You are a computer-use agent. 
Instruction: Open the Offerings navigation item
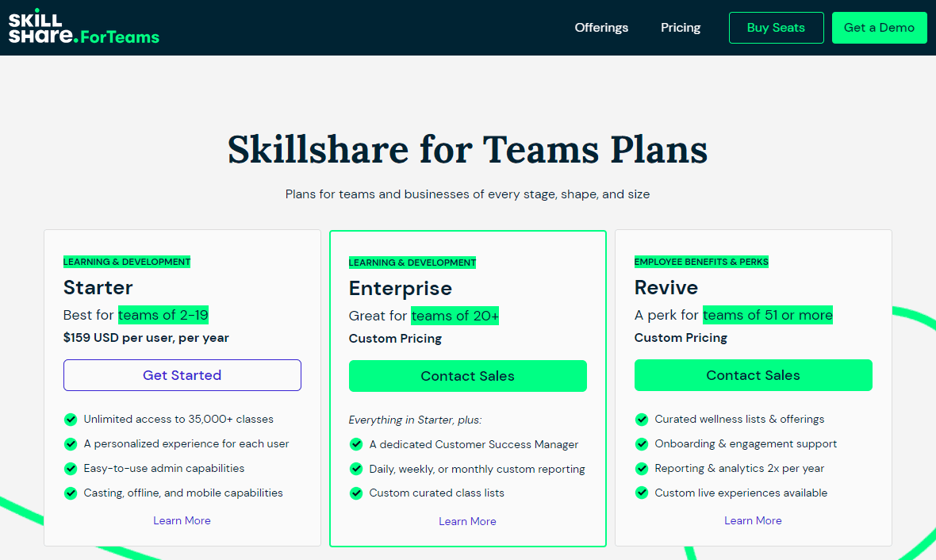(x=600, y=27)
